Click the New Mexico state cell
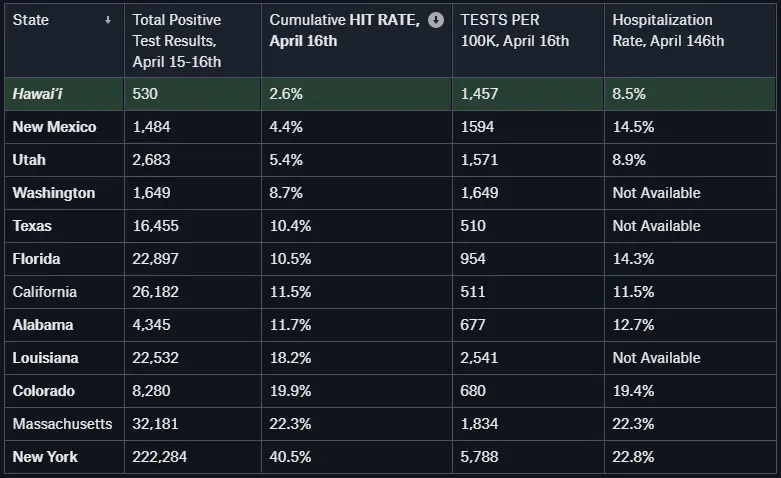This screenshot has height=478, width=781. 54,127
